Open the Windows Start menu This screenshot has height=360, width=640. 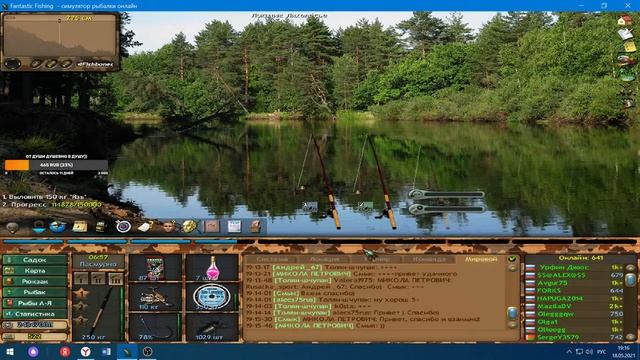click(10, 351)
